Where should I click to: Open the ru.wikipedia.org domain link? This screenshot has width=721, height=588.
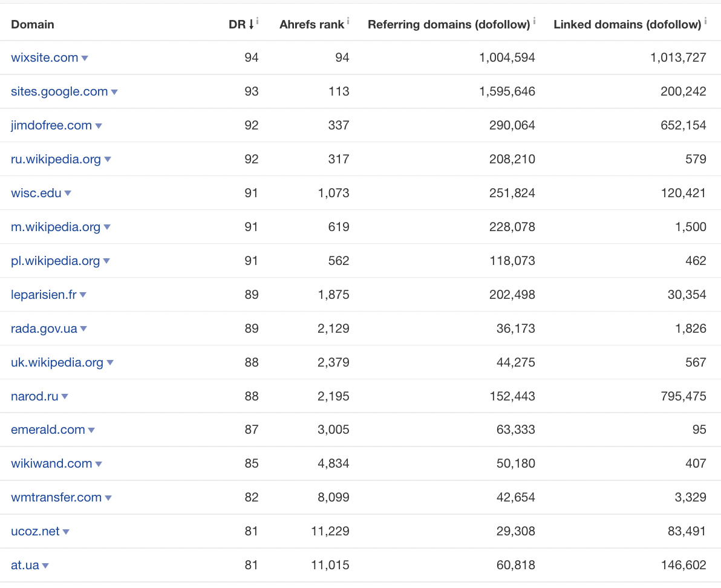pos(56,160)
